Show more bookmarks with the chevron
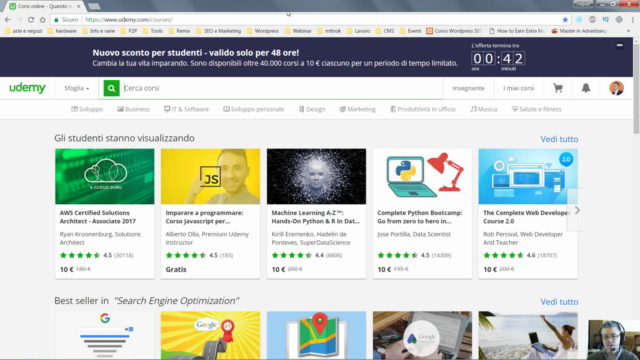 click(x=629, y=31)
